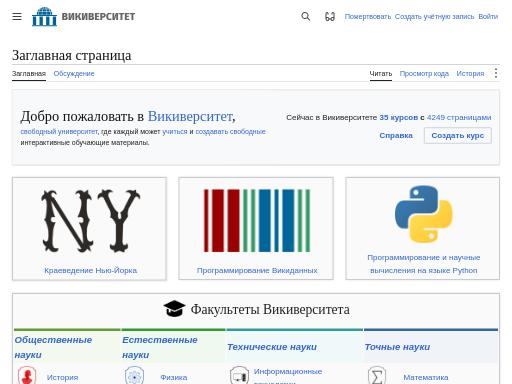Open the История faculty text link
Screen dimensions: 512x384
pyautogui.click(x=62, y=377)
